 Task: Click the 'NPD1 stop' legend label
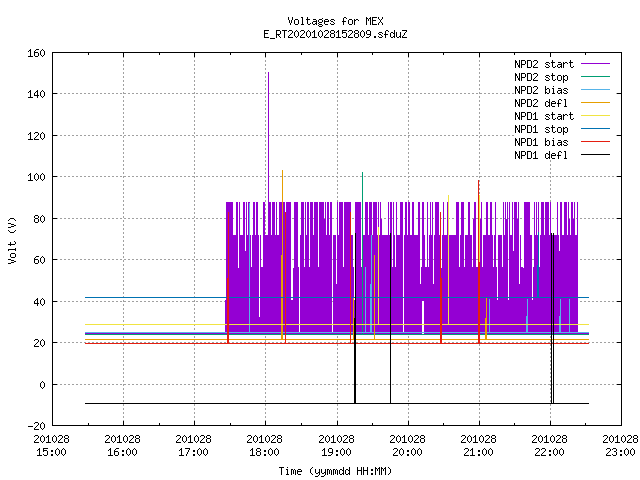[541, 129]
